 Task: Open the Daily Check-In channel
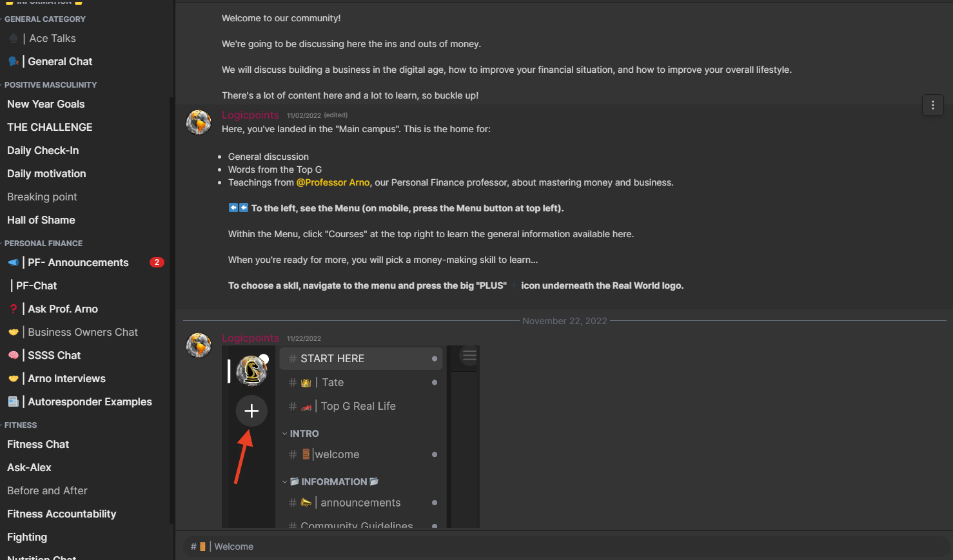(43, 150)
